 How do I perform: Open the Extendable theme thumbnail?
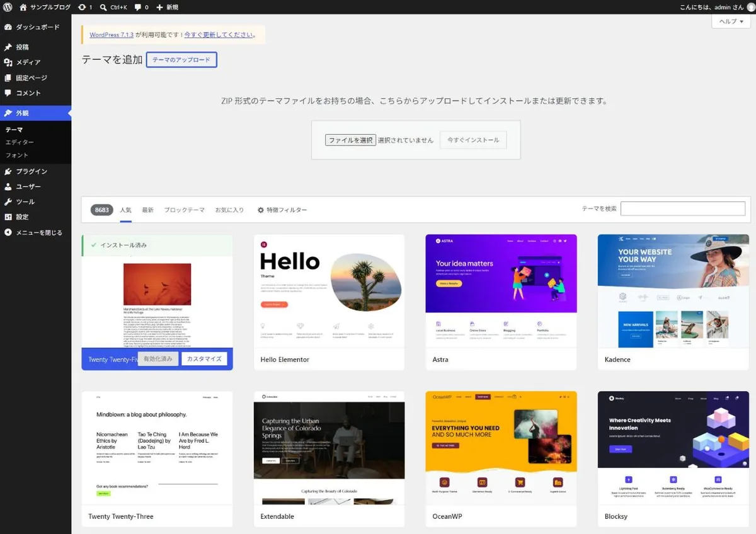tap(329, 448)
